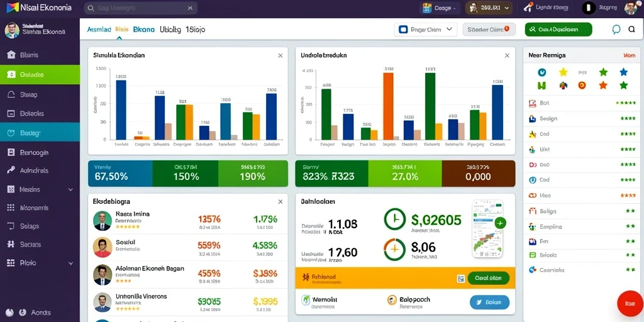Click the yellow star in Near Remiga panel
The height and width of the screenshot is (322, 644).
click(563, 72)
